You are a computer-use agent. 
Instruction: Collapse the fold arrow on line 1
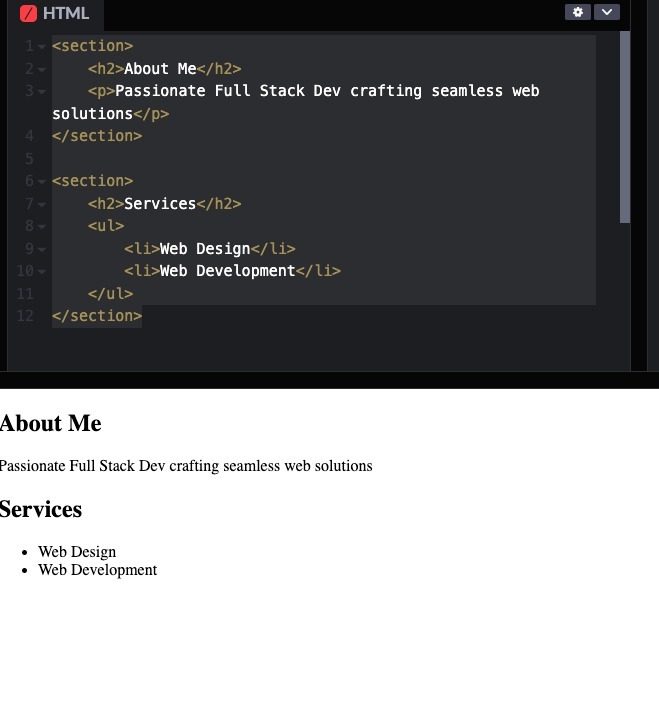42,47
